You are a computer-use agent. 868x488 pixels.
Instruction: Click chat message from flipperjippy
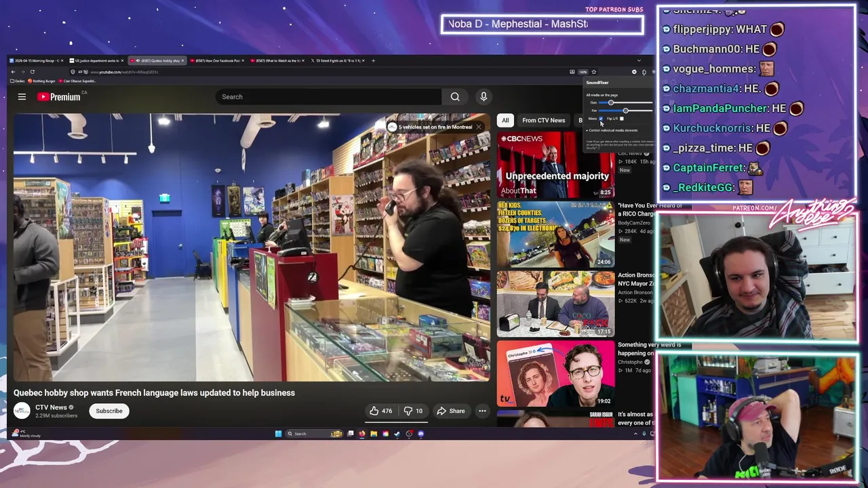(723, 29)
